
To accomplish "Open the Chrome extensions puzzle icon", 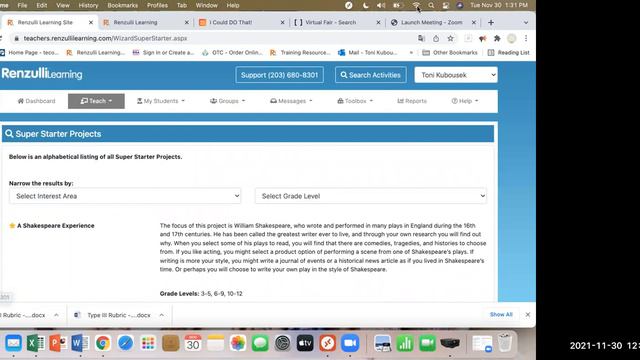I will click(497, 38).
